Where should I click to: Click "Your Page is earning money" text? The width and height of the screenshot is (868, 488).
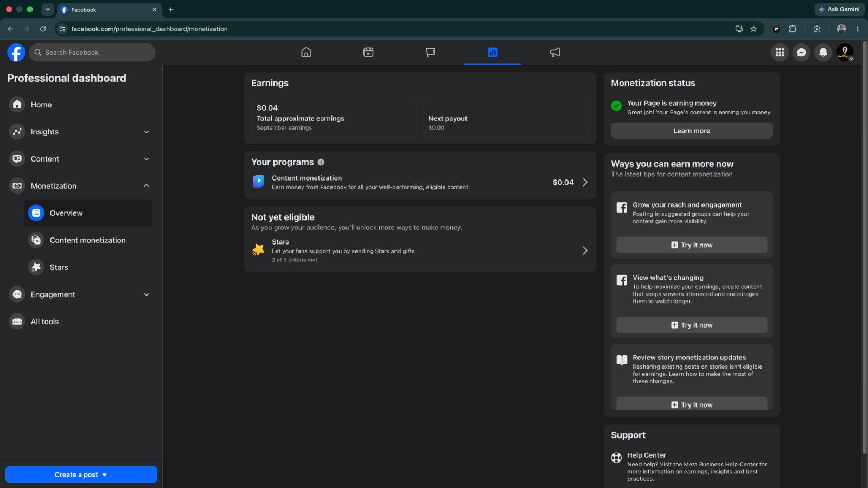pyautogui.click(x=672, y=103)
